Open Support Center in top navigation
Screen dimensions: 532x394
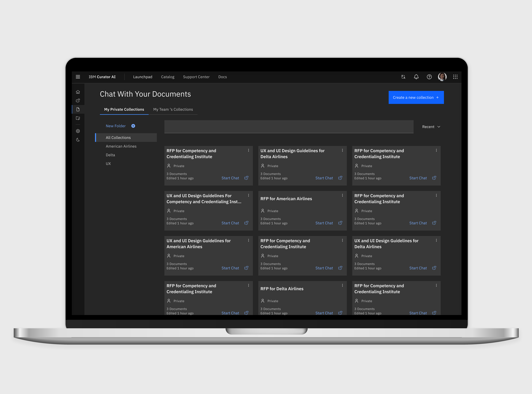tap(196, 77)
